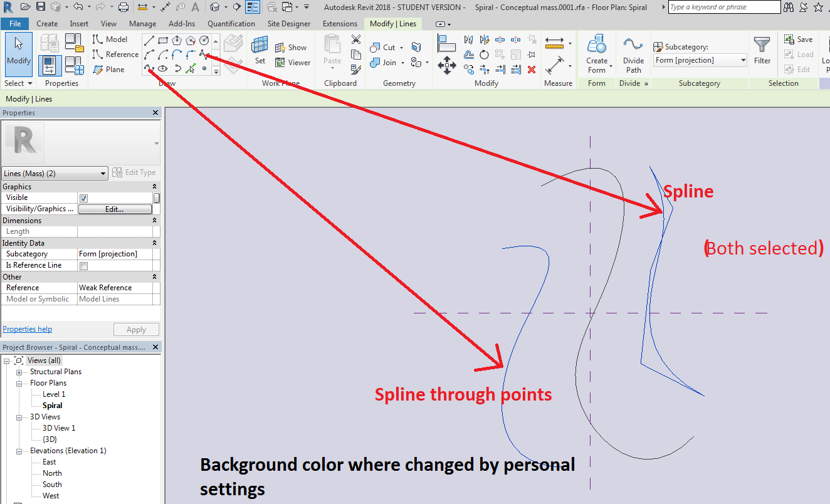Click Reference line type button
The height and width of the screenshot is (504, 830).
115,55
